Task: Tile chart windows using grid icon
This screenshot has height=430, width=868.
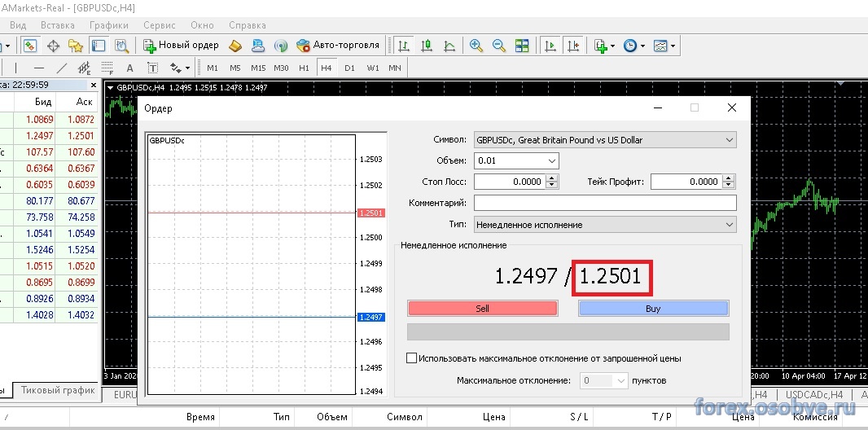Action: pyautogui.click(x=522, y=46)
